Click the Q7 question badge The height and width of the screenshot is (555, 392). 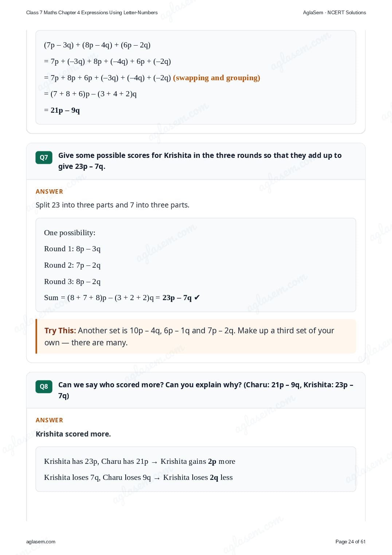pos(44,158)
